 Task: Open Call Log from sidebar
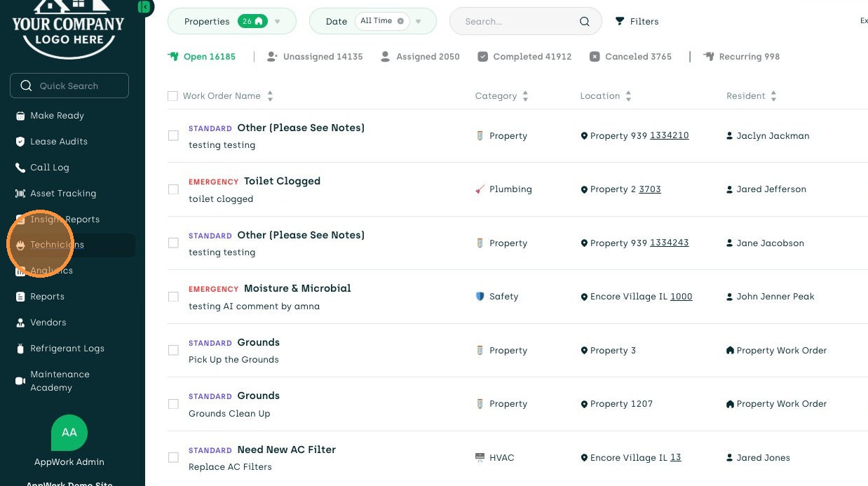tap(49, 168)
